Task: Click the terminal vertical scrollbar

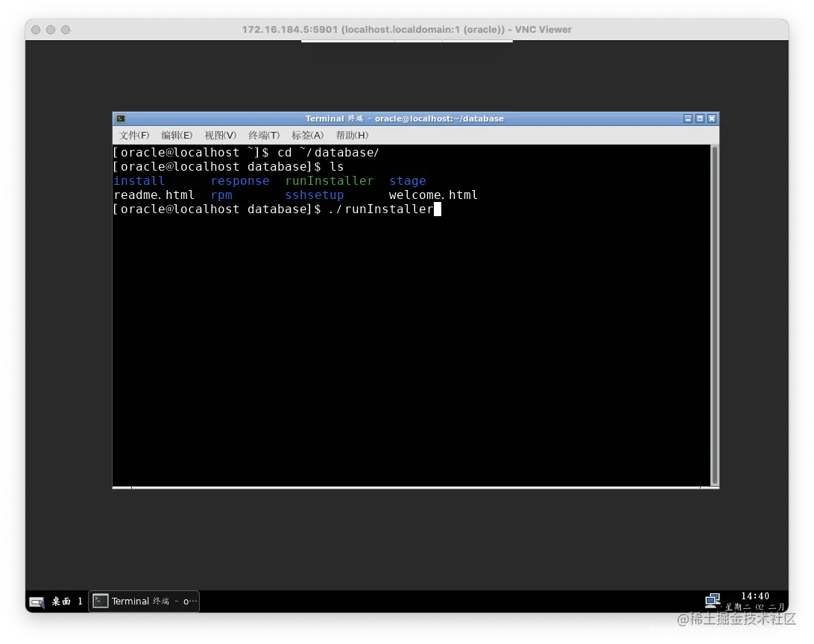Action: [x=714, y=315]
